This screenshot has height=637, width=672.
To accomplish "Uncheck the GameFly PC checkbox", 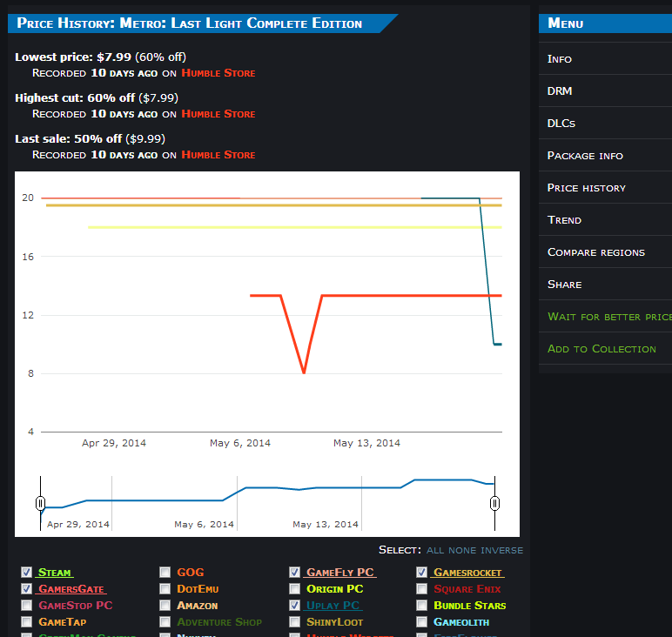I will point(294,573).
